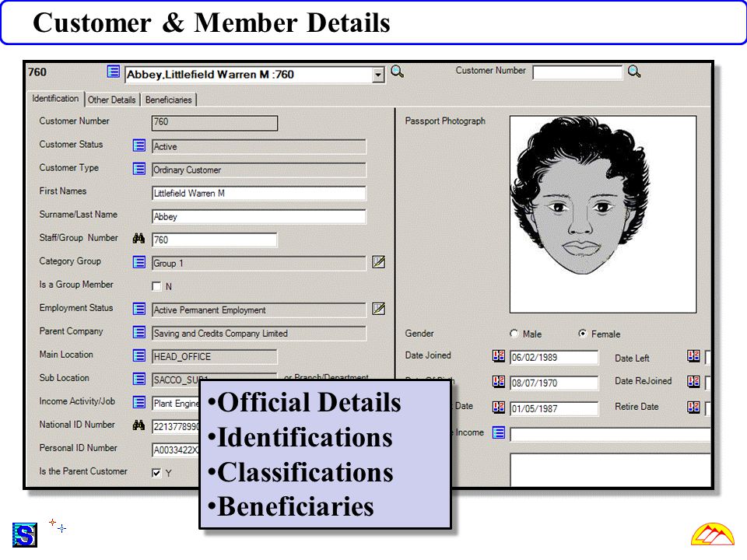Click the large empty notes box
The width and height of the screenshot is (747, 560).
pos(610,471)
